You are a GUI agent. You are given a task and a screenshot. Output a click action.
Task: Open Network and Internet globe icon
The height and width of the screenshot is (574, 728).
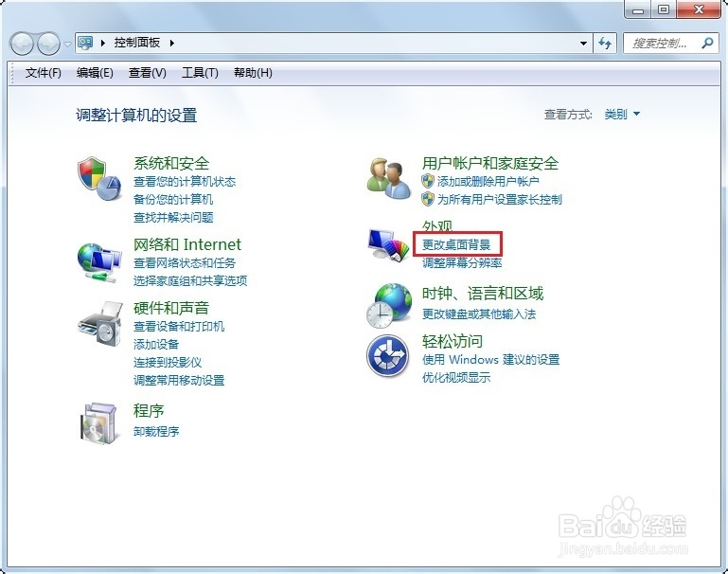98,262
